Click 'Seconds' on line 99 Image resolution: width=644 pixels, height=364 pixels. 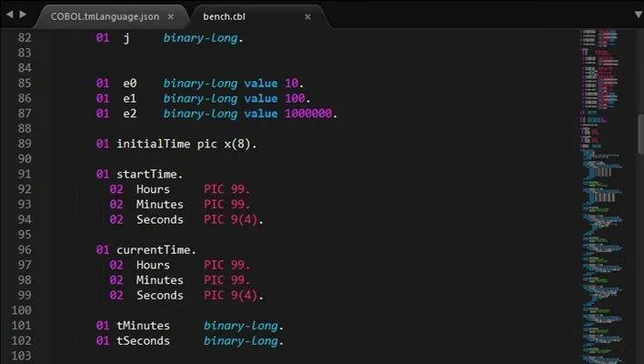[x=160, y=296]
